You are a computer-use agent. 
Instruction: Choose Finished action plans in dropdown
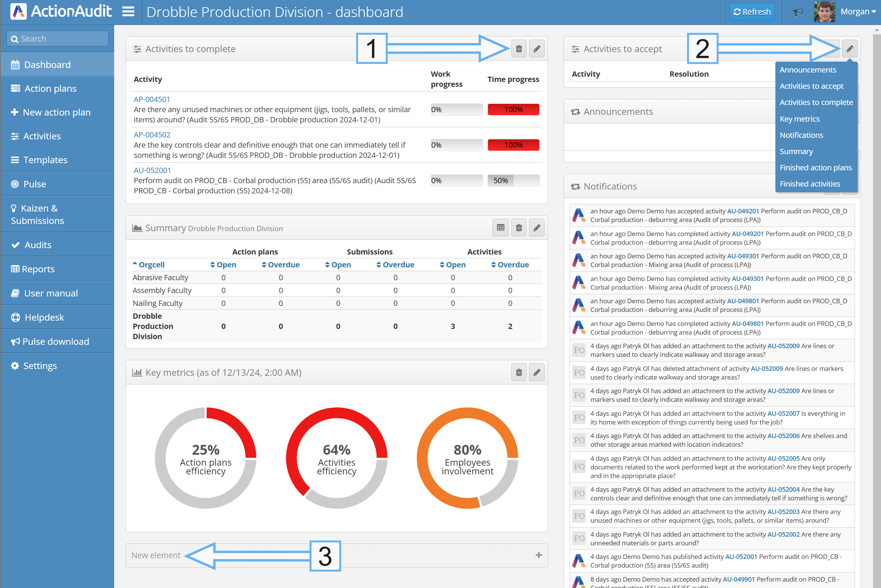coord(816,168)
